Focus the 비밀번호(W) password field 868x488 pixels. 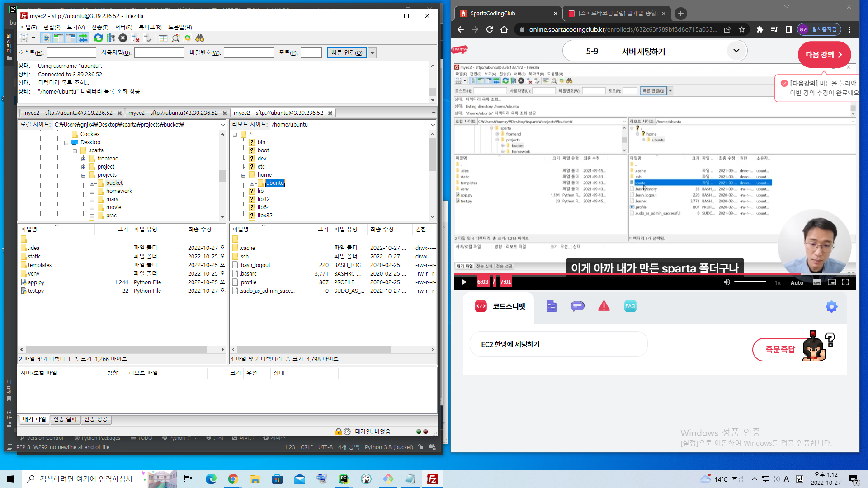click(249, 53)
